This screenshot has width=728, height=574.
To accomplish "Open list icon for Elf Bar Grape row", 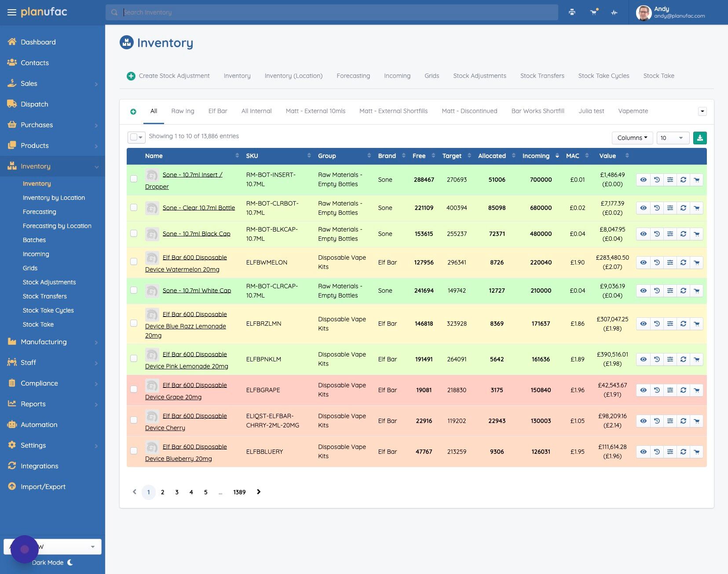I will pyautogui.click(x=670, y=390).
